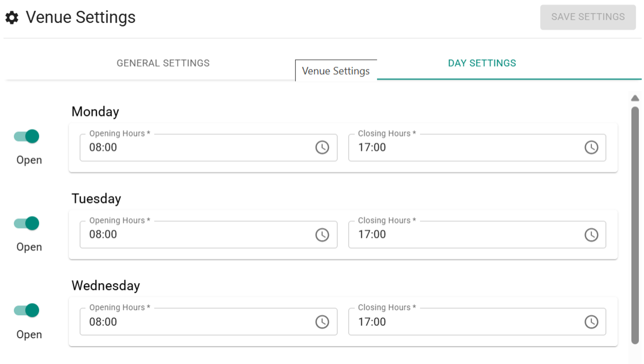Disable the Tuesday open switch
This screenshot has width=644, height=364.
click(x=27, y=223)
